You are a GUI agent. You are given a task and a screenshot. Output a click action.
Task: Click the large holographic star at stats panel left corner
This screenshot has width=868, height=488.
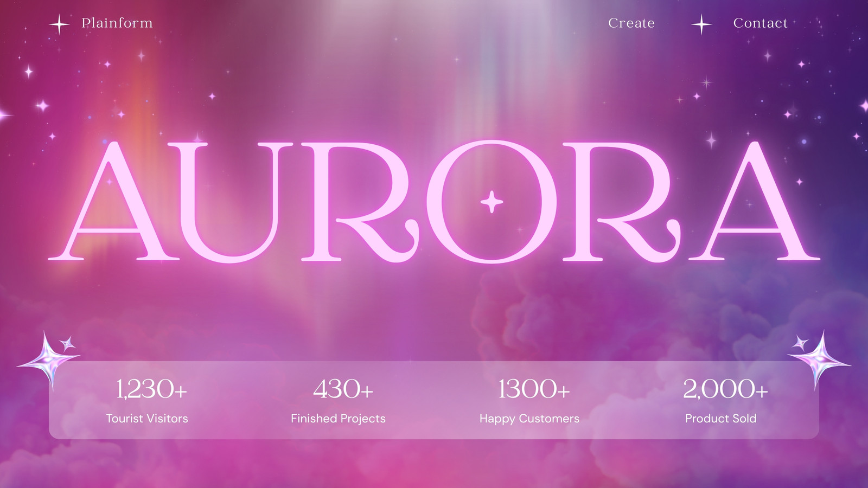point(49,361)
